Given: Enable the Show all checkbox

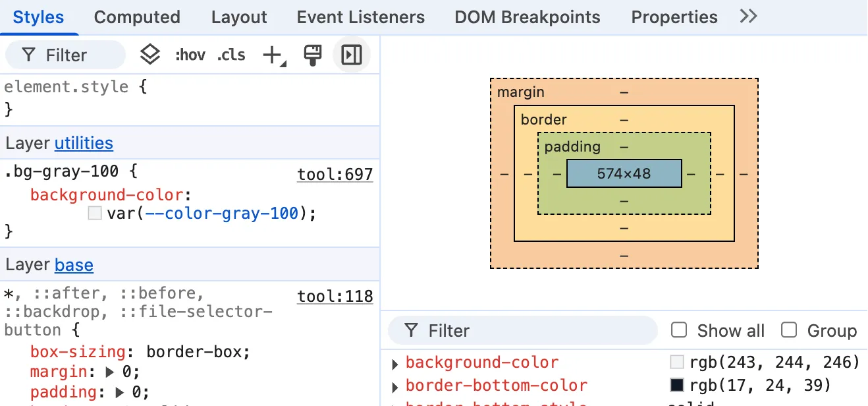Looking at the screenshot, I should (x=678, y=330).
